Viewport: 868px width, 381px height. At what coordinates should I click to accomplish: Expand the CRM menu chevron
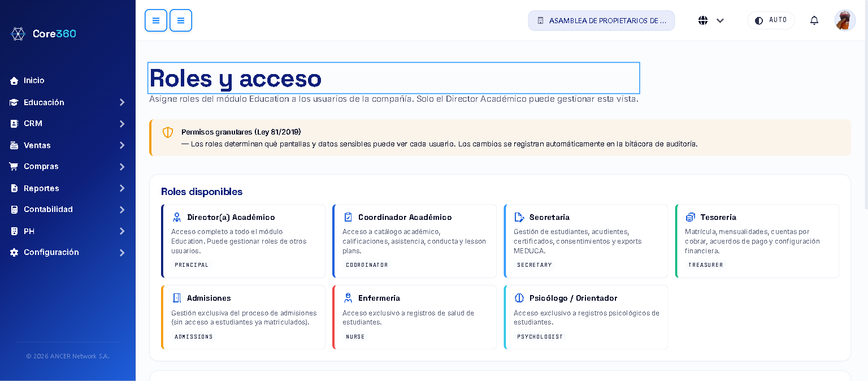tap(121, 124)
